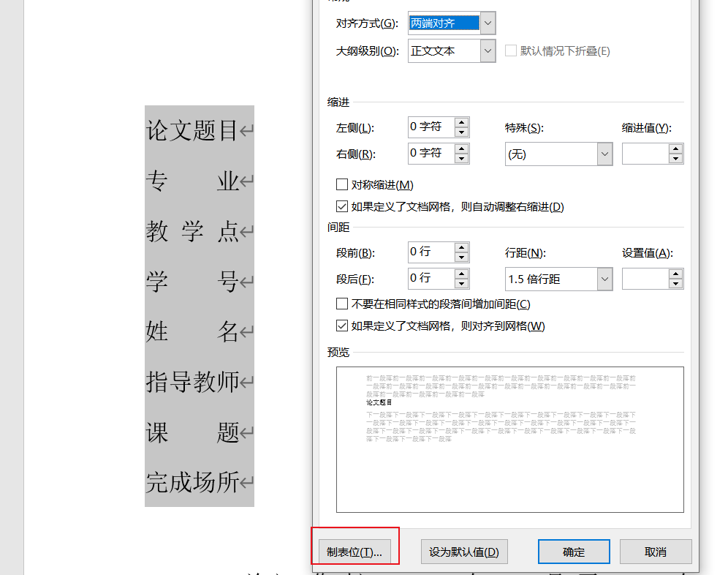
Task: Increase 设置值 with up arrow
Action: click(675, 274)
